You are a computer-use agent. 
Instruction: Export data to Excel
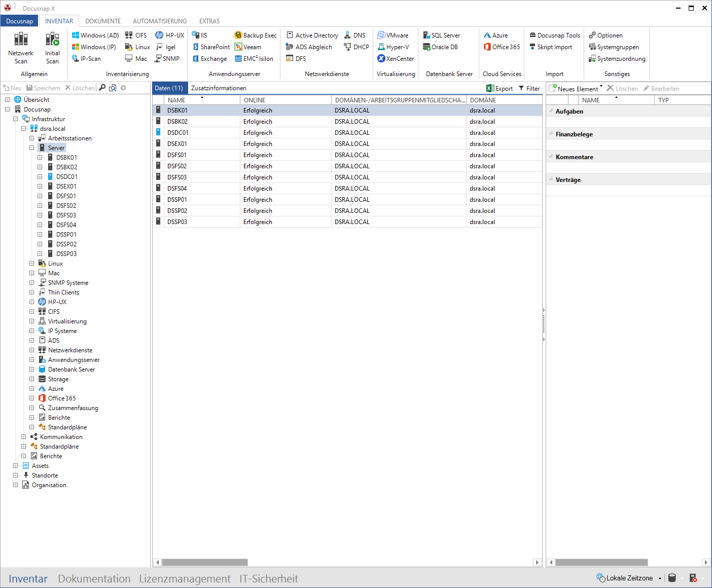click(x=500, y=88)
